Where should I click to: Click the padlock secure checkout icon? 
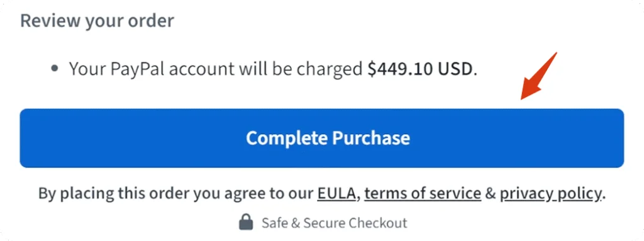(245, 223)
